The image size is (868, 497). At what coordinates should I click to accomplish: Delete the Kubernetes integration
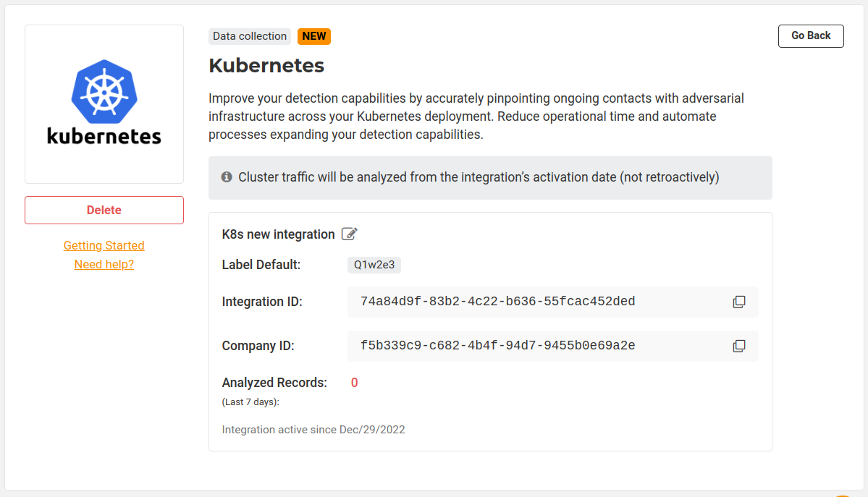tap(104, 210)
